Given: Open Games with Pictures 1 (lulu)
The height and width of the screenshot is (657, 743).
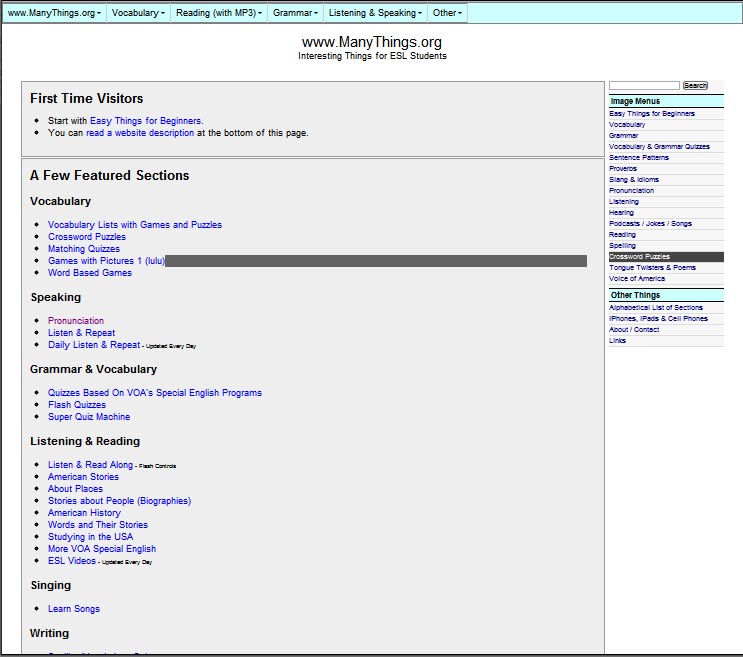Looking at the screenshot, I should coord(106,261).
